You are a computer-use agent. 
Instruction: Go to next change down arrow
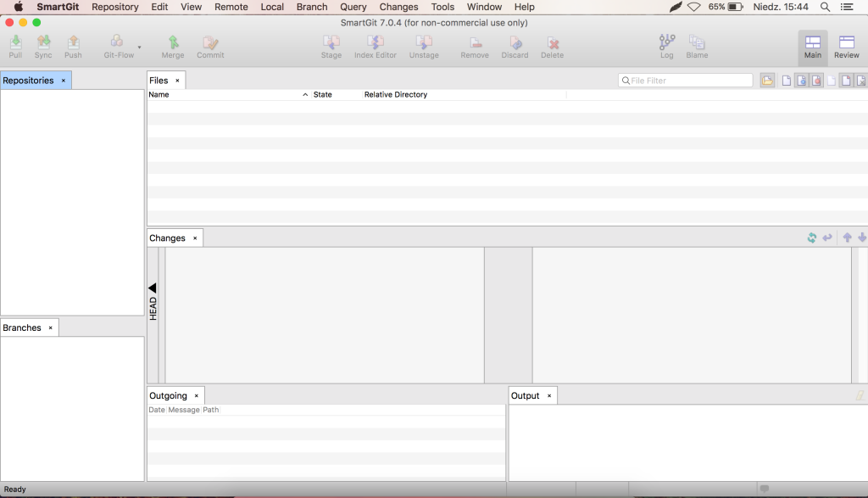click(x=862, y=238)
